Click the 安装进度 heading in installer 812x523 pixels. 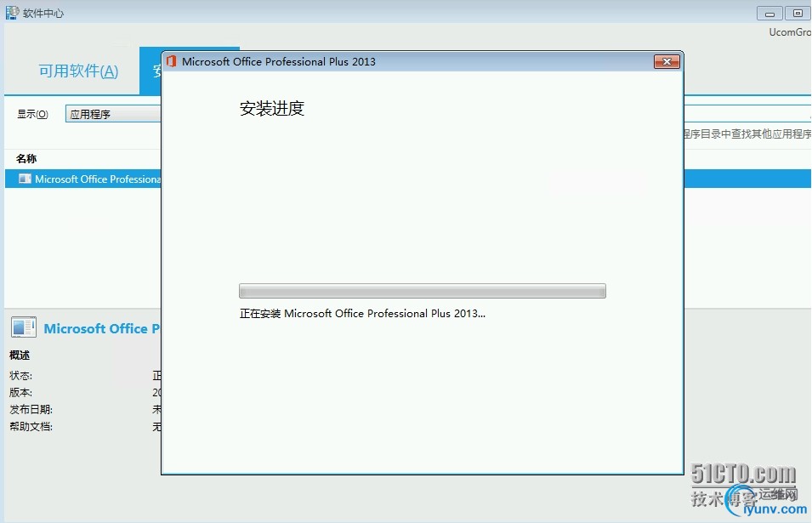click(272, 108)
